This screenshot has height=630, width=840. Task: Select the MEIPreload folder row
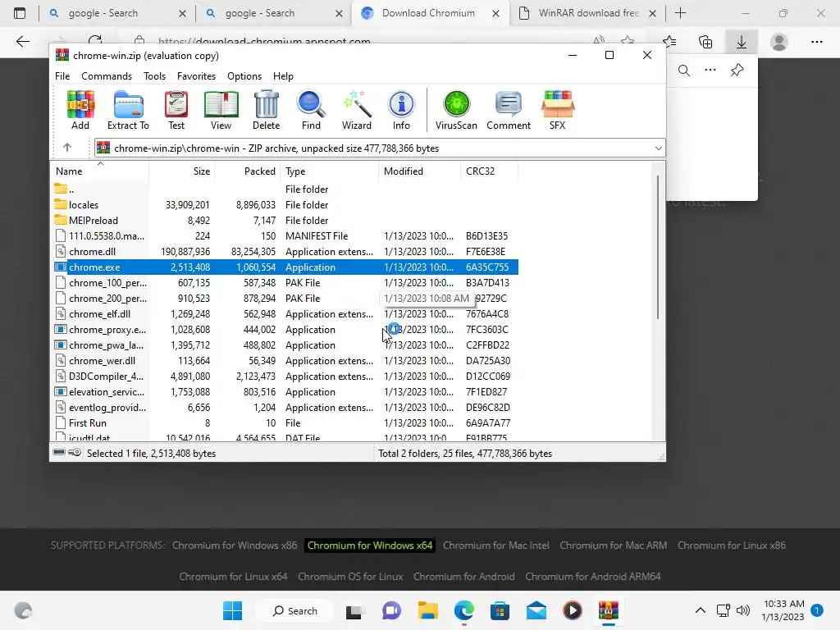(x=285, y=220)
